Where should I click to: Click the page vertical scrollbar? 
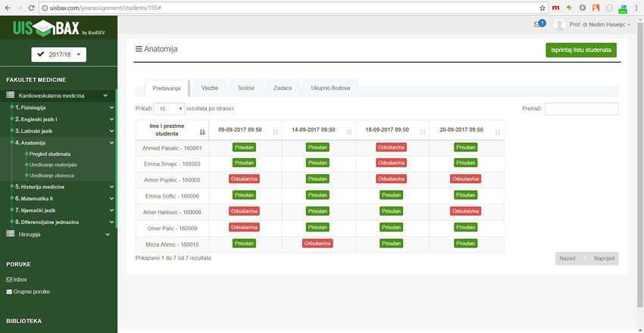coord(641,164)
